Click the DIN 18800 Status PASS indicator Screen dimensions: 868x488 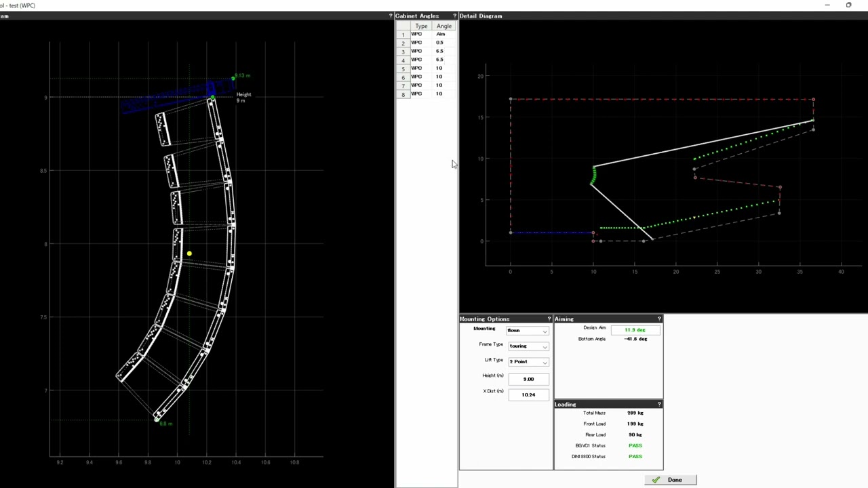click(635, 456)
